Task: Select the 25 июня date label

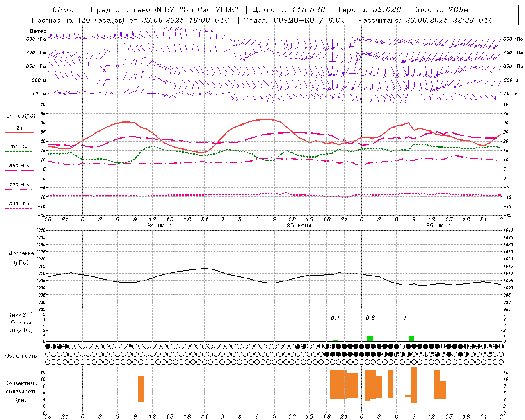Action: pos(299,226)
